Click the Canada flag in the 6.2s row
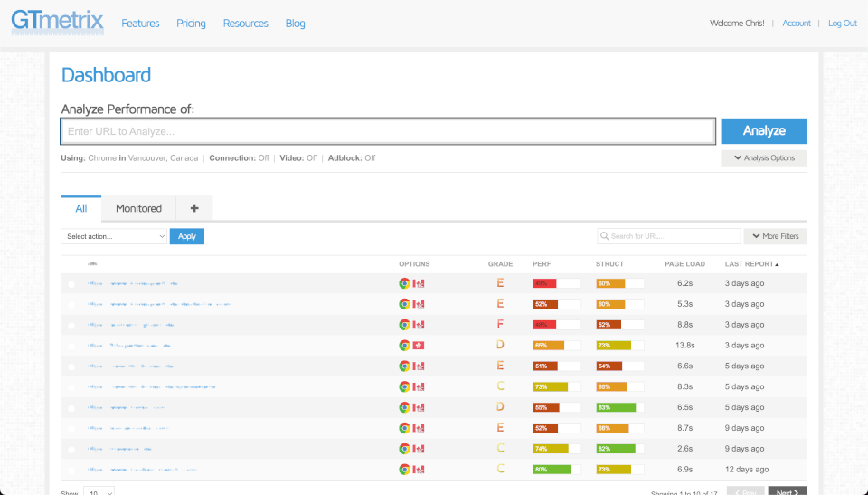The width and height of the screenshot is (868, 495). 419,283
